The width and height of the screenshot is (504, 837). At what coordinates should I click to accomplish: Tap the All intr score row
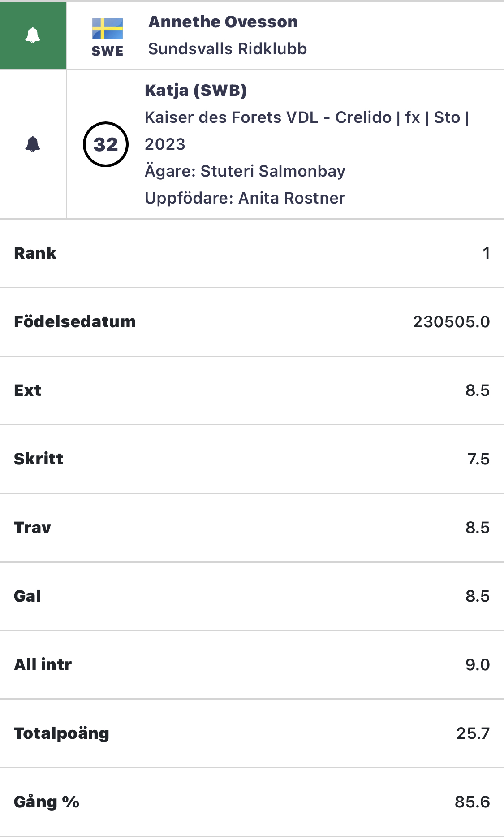point(252,665)
